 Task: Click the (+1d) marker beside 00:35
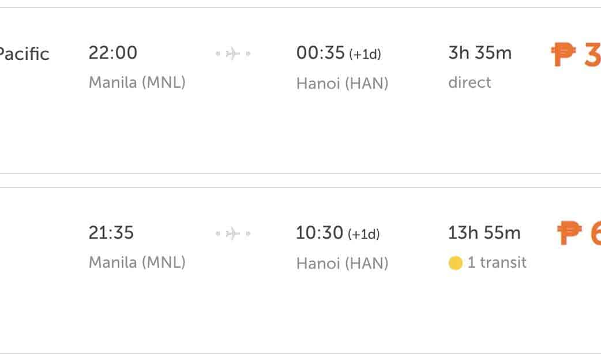[x=365, y=55]
